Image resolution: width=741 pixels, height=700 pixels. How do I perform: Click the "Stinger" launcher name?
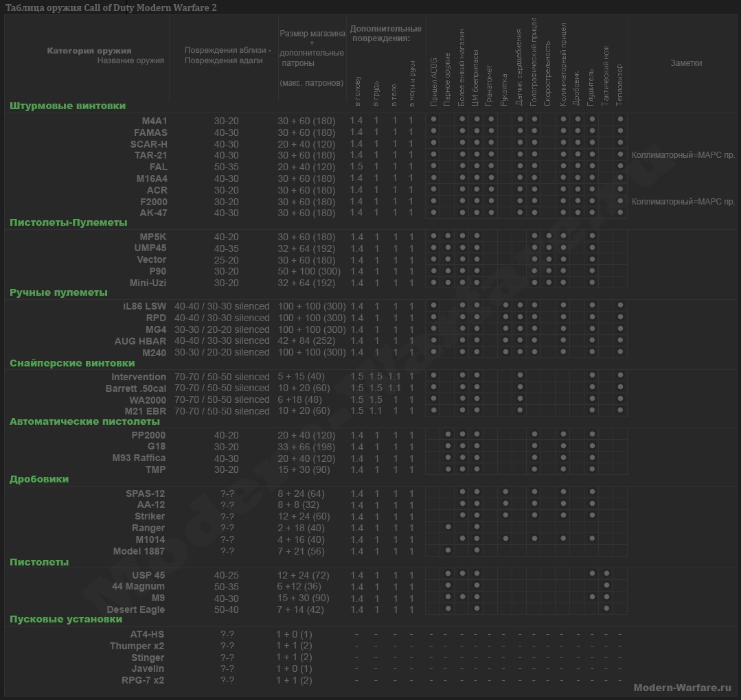point(148,657)
